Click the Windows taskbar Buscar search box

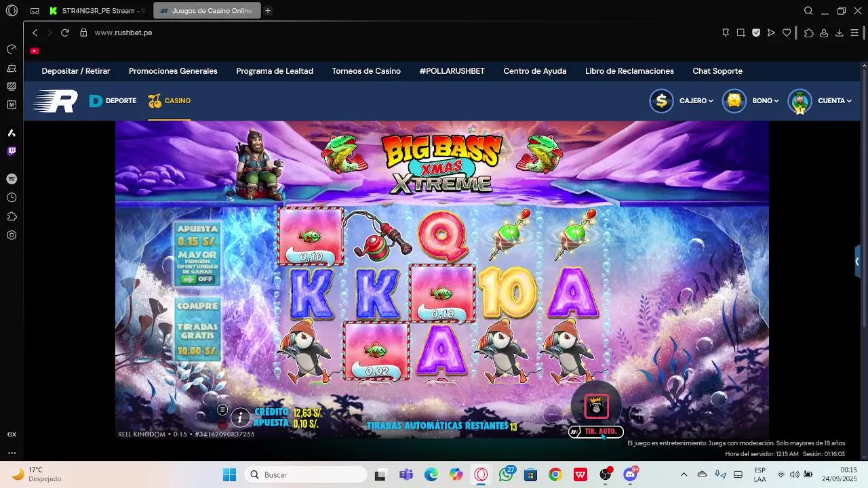click(x=305, y=474)
